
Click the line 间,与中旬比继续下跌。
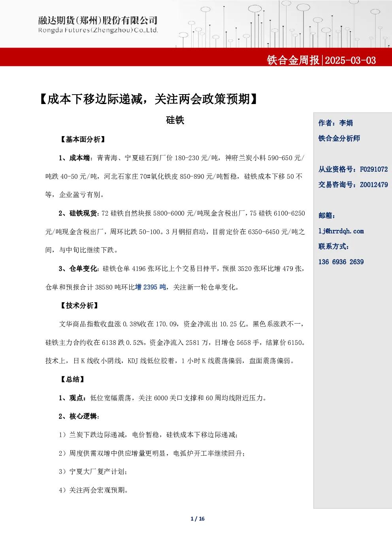coord(82,250)
